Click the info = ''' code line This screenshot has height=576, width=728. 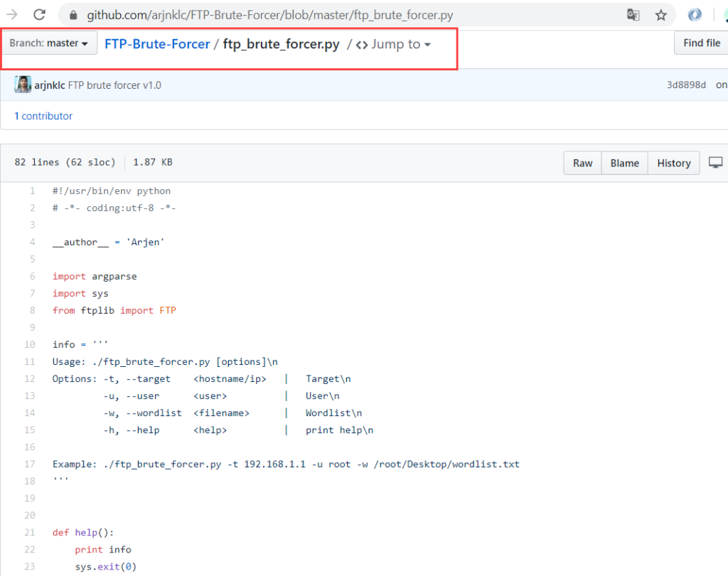(x=80, y=345)
